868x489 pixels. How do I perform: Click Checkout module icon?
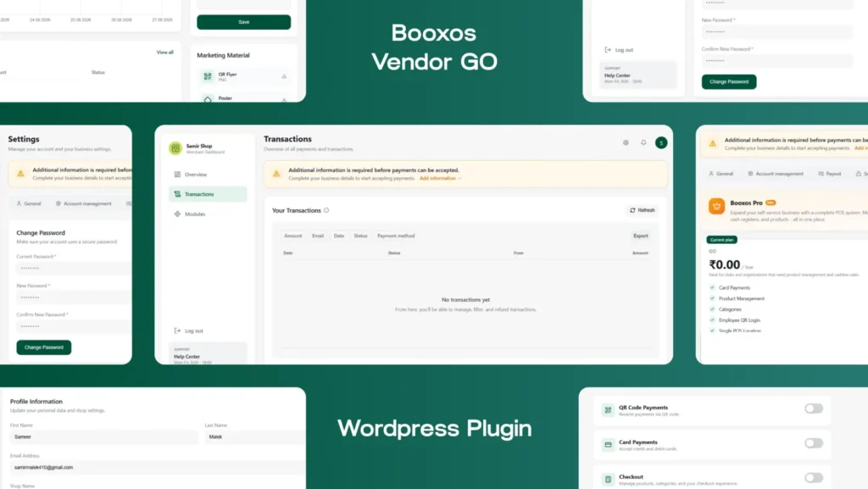(608, 479)
